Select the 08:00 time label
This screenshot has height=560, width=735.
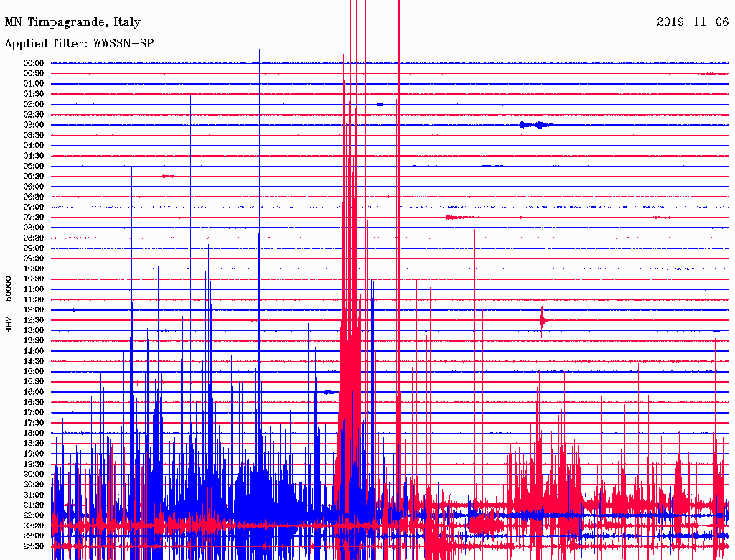point(34,228)
